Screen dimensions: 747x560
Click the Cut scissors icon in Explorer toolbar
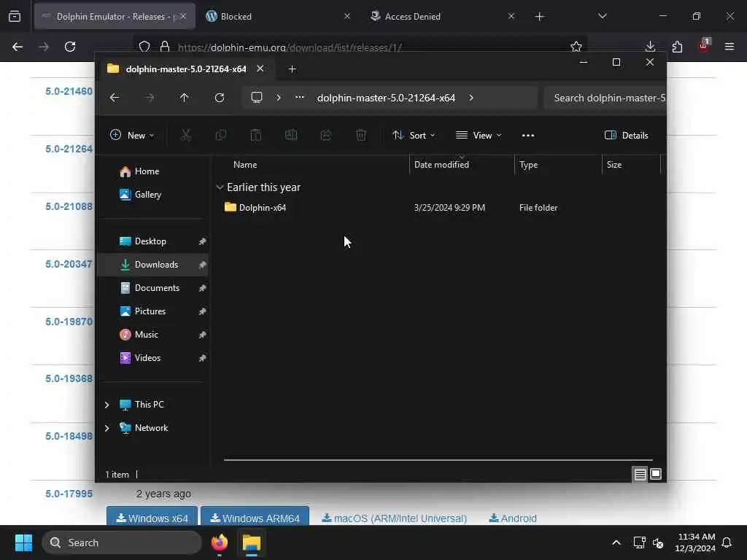[186, 135]
